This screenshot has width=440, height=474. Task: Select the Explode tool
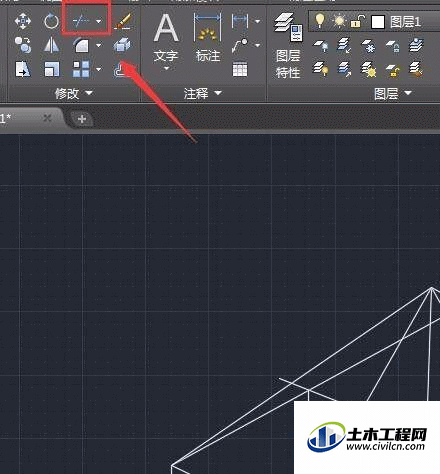click(122, 45)
